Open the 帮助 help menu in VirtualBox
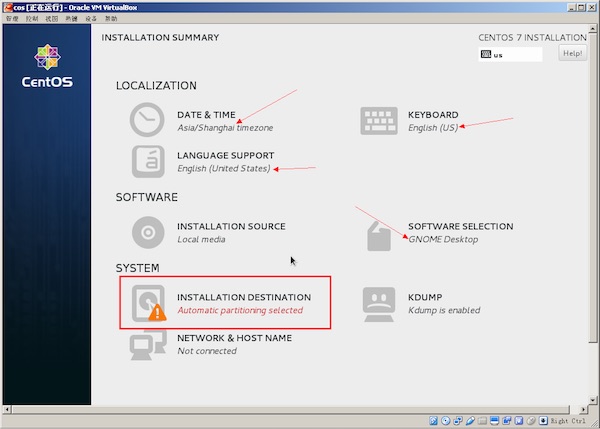The width and height of the screenshot is (600, 429). [x=110, y=19]
